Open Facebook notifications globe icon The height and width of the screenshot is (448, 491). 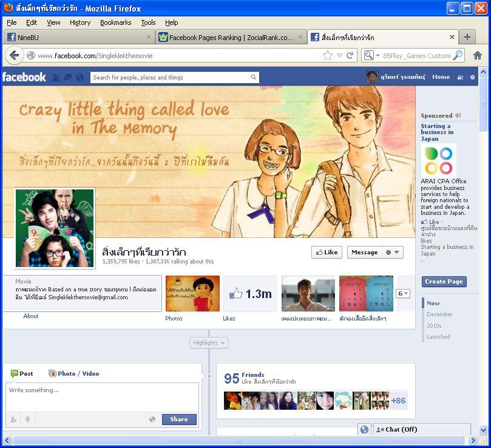click(x=80, y=77)
